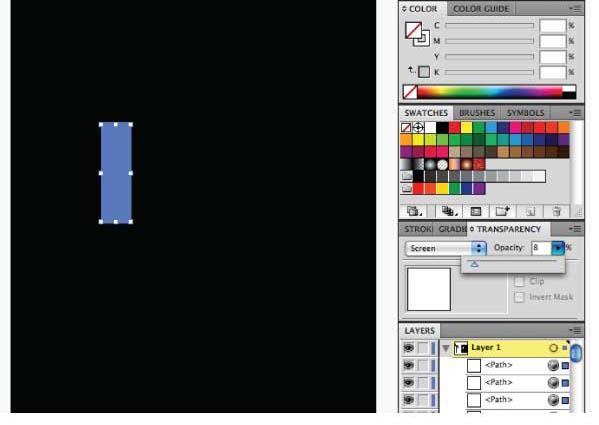
Task: Click the Delete Swatch trash icon
Action: (556, 211)
